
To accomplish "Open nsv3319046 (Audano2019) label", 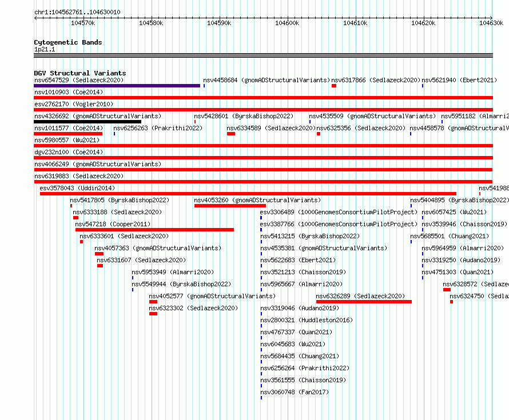I will click(300, 308).
